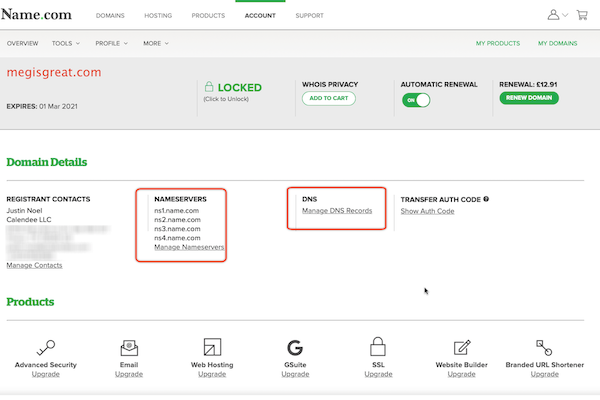Image resolution: width=600 pixels, height=400 pixels.
Task: Click Upgrade under Web Hosting
Action: tap(212, 374)
